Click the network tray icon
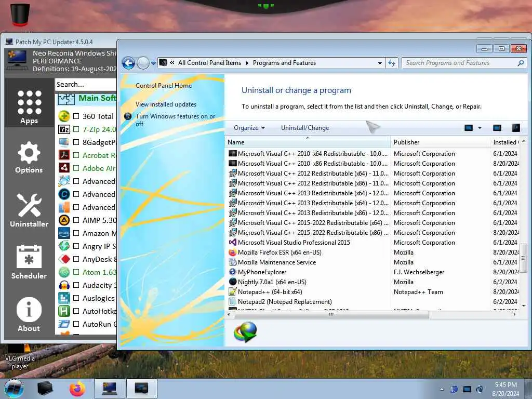 click(x=467, y=389)
